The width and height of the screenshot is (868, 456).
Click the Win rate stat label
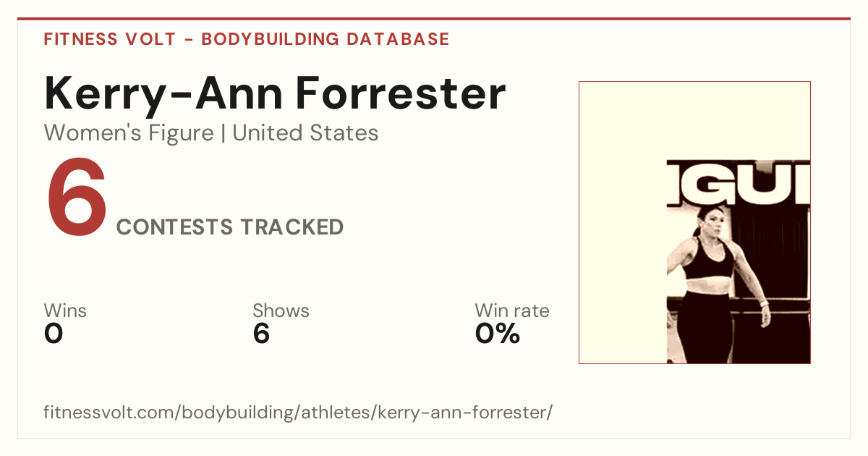coord(512,311)
